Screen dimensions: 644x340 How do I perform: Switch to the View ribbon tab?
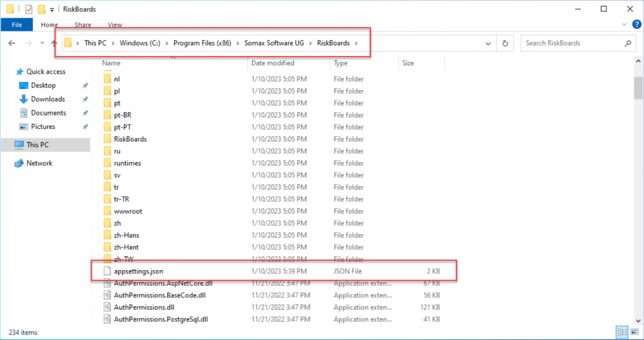click(114, 25)
